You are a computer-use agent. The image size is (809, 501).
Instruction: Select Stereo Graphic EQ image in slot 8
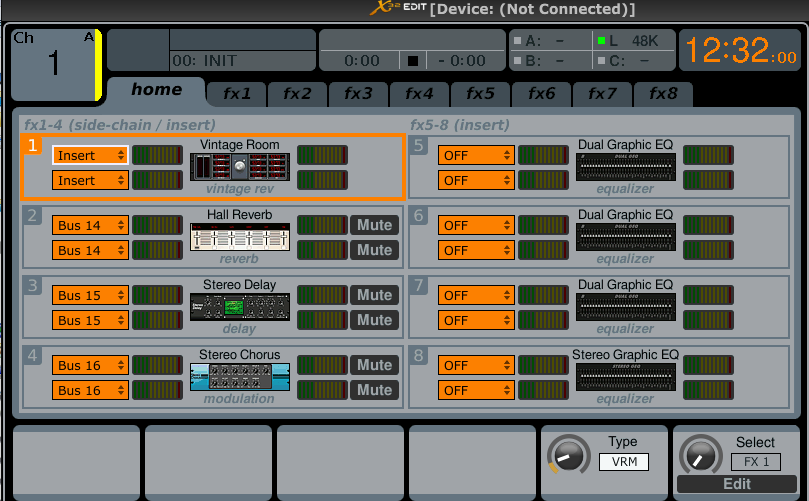click(x=626, y=377)
